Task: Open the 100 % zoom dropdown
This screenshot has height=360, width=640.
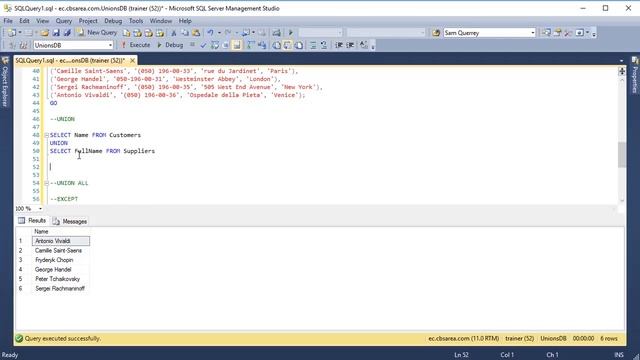Action: tap(40, 209)
